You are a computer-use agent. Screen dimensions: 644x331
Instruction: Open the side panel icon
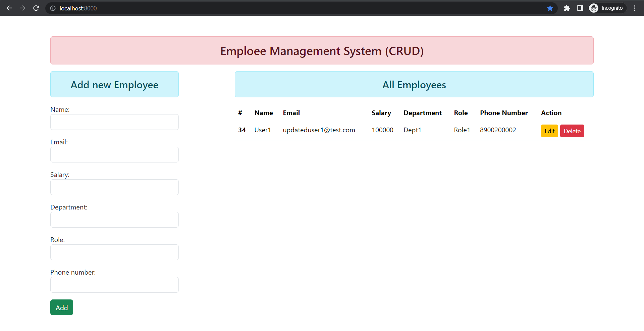[580, 8]
